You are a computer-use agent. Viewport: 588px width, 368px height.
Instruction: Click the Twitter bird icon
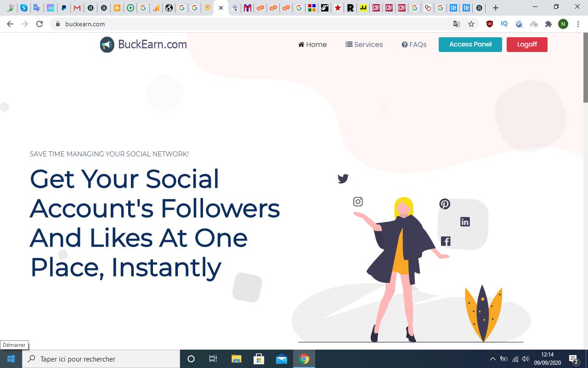343,178
